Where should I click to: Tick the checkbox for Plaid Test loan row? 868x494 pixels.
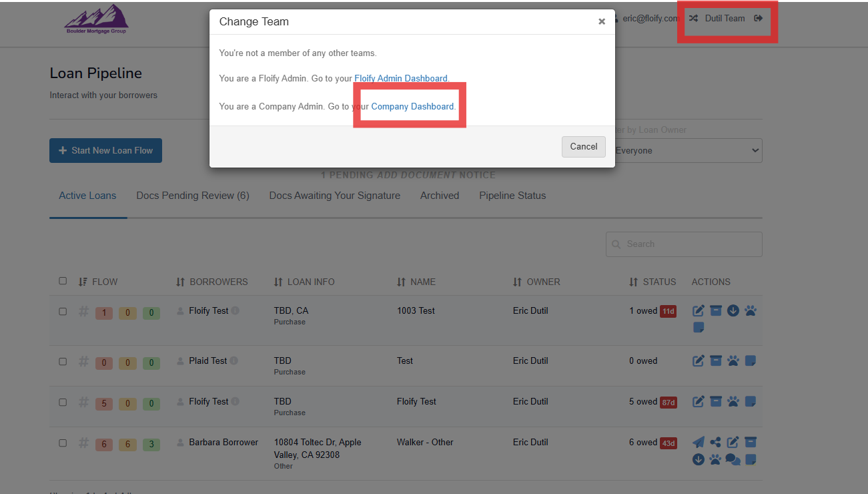(63, 361)
